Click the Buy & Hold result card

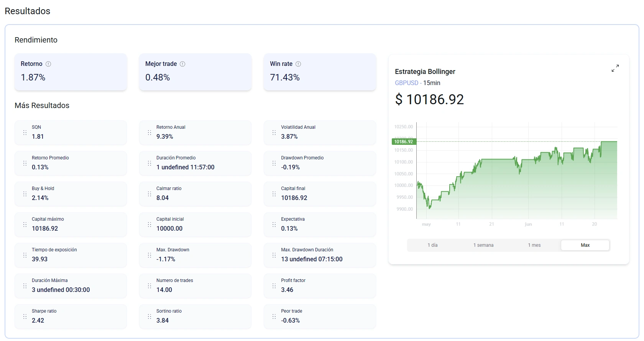(x=71, y=194)
